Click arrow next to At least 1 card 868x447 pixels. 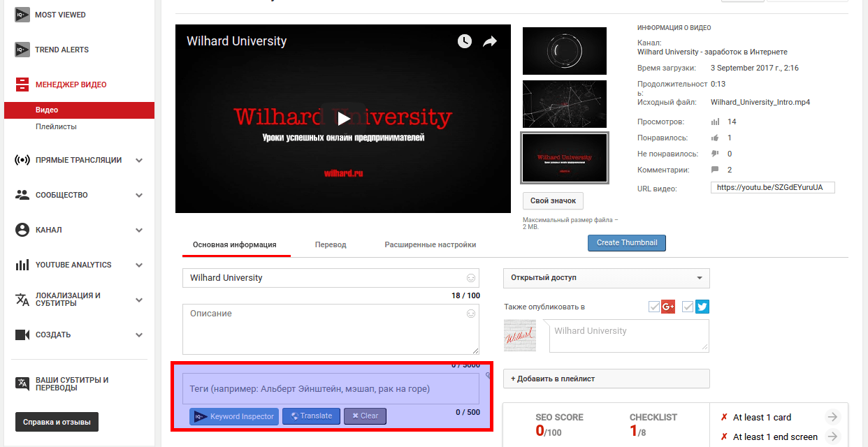point(832,417)
